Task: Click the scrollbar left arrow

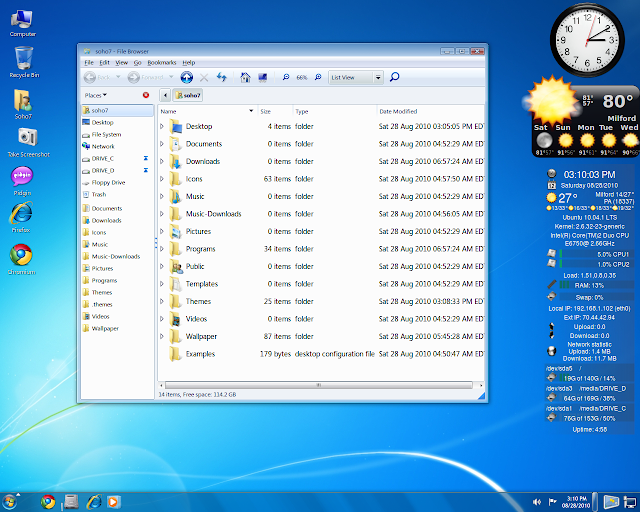Action: pos(162,385)
